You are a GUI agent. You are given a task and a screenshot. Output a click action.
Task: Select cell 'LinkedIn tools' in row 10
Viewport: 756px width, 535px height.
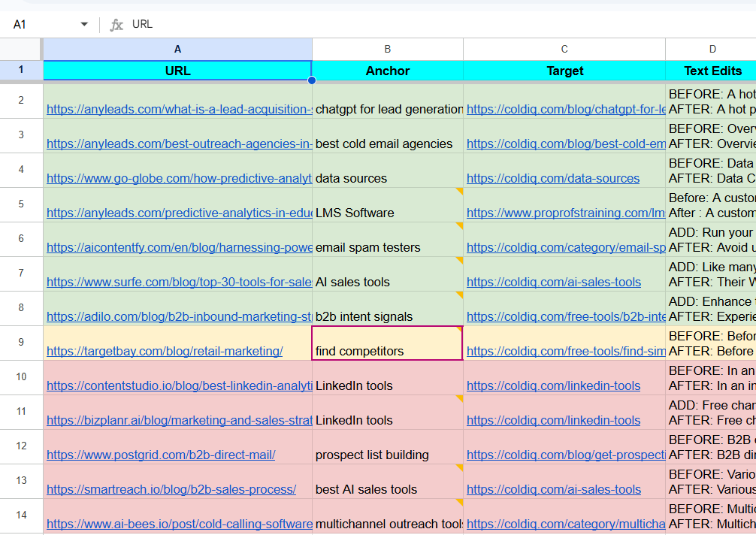pos(388,378)
